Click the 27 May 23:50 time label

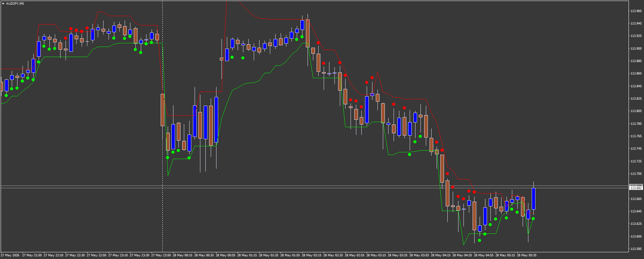(161, 255)
